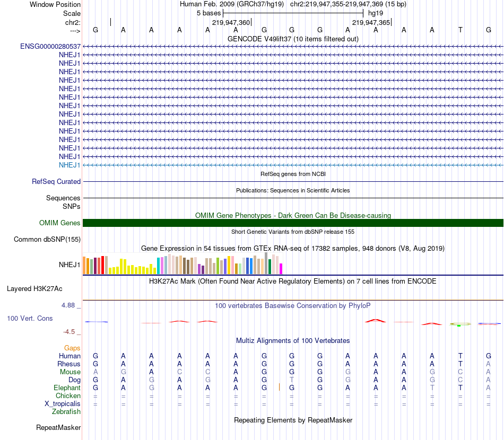Viewport: 504px width, 440px height.
Task: Click OMIM Gene Phenotypes track title
Action: point(293,216)
